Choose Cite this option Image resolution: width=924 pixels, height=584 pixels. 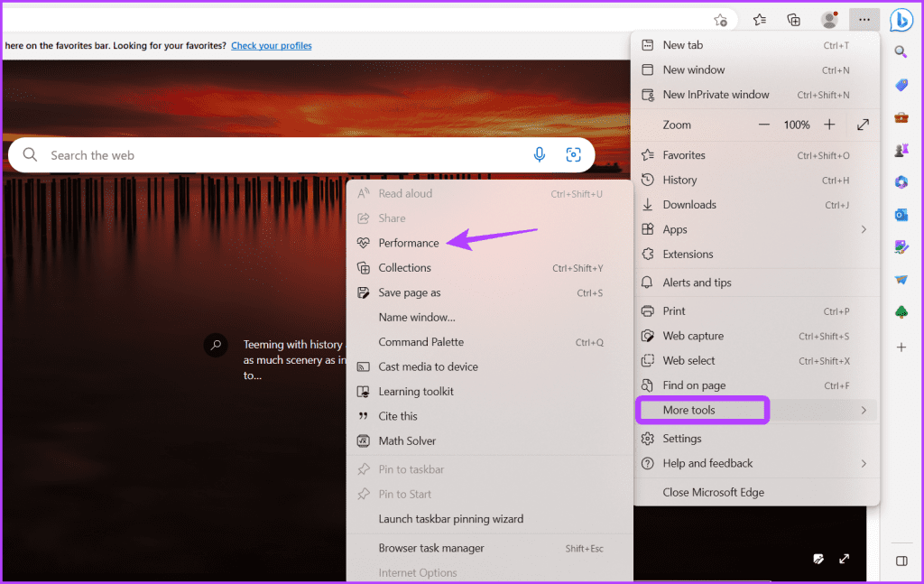click(490, 416)
